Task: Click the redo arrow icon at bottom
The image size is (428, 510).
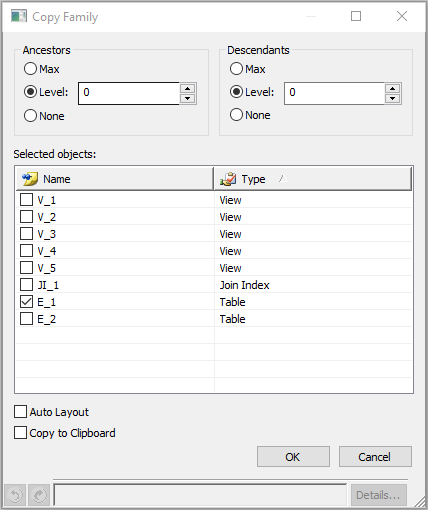Action: (39, 495)
